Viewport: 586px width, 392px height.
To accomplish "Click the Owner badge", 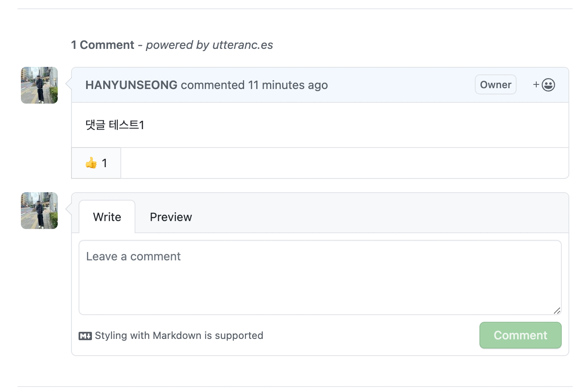I will click(496, 84).
